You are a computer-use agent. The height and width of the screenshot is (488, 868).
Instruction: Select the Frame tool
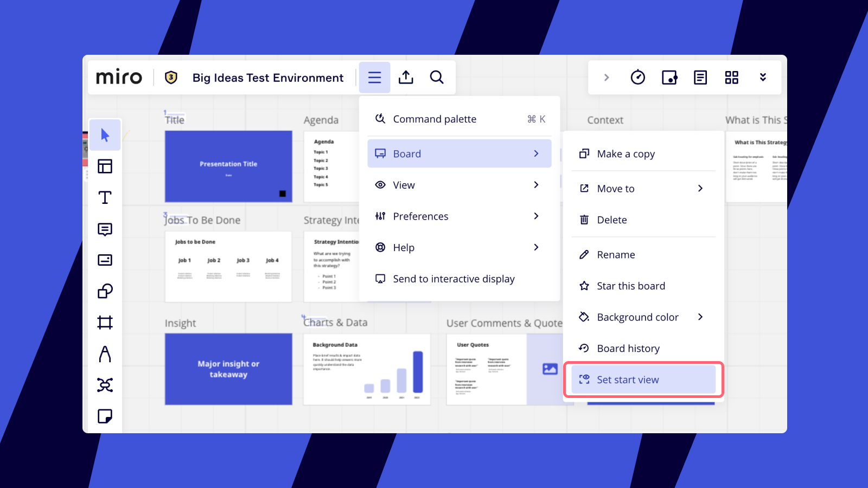105,323
